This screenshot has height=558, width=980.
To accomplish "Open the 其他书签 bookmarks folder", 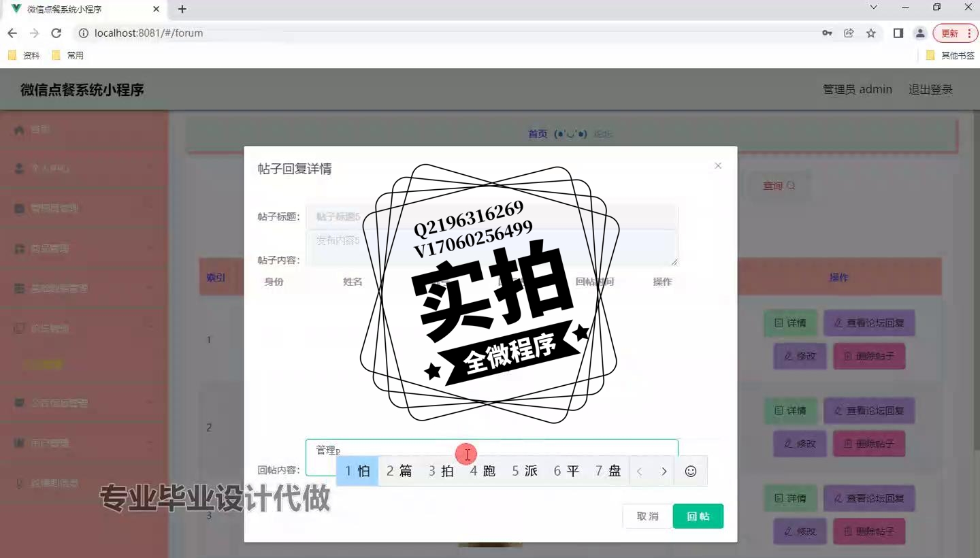I will (x=951, y=55).
